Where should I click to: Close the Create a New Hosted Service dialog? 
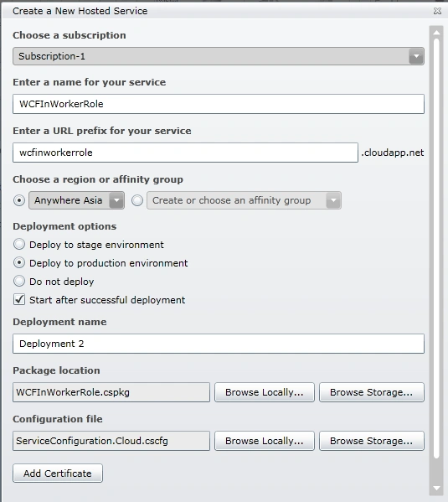point(437,11)
